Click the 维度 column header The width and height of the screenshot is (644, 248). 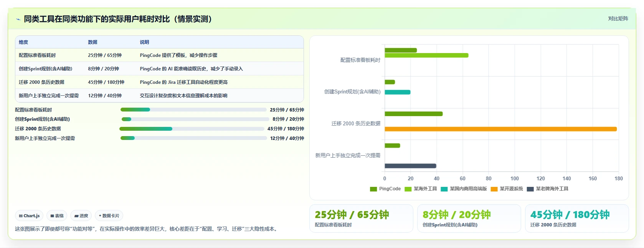[x=23, y=42]
